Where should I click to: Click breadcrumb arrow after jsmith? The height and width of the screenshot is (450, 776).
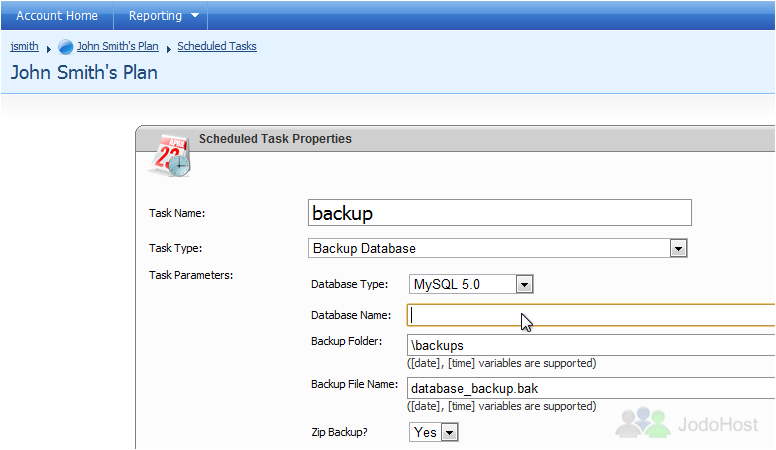pyautogui.click(x=48, y=49)
